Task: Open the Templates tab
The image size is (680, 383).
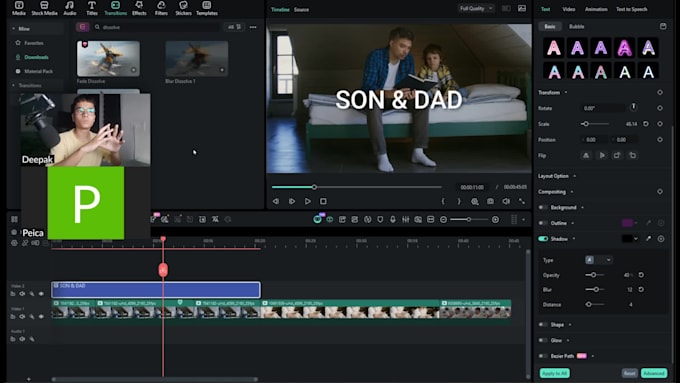Action: pyautogui.click(x=207, y=8)
